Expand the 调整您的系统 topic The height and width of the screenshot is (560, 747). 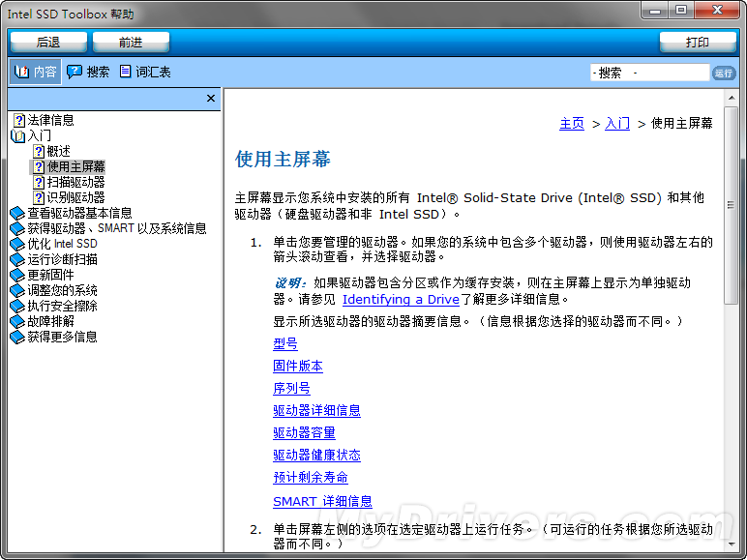tap(62, 290)
